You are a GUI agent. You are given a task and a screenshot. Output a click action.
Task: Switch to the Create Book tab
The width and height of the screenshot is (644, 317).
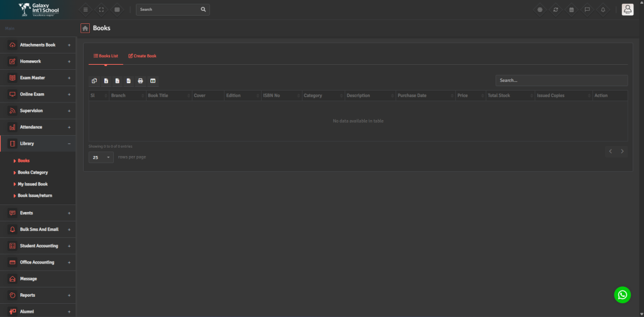pyautogui.click(x=142, y=56)
